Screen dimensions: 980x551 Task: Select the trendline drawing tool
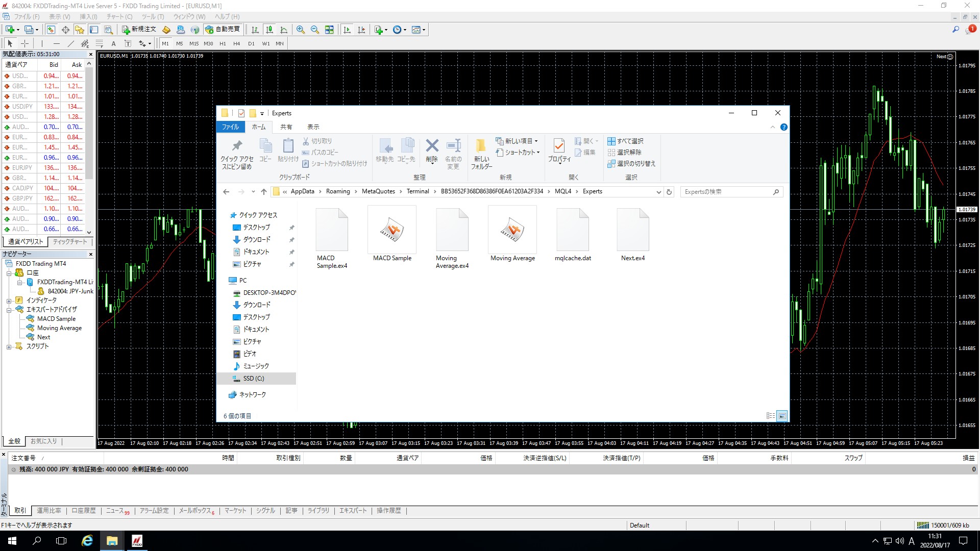[x=71, y=43]
